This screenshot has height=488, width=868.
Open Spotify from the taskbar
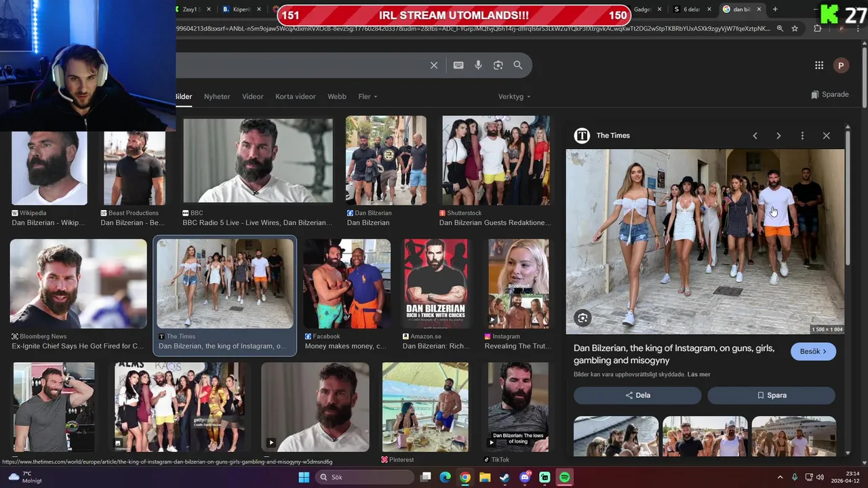click(x=565, y=477)
